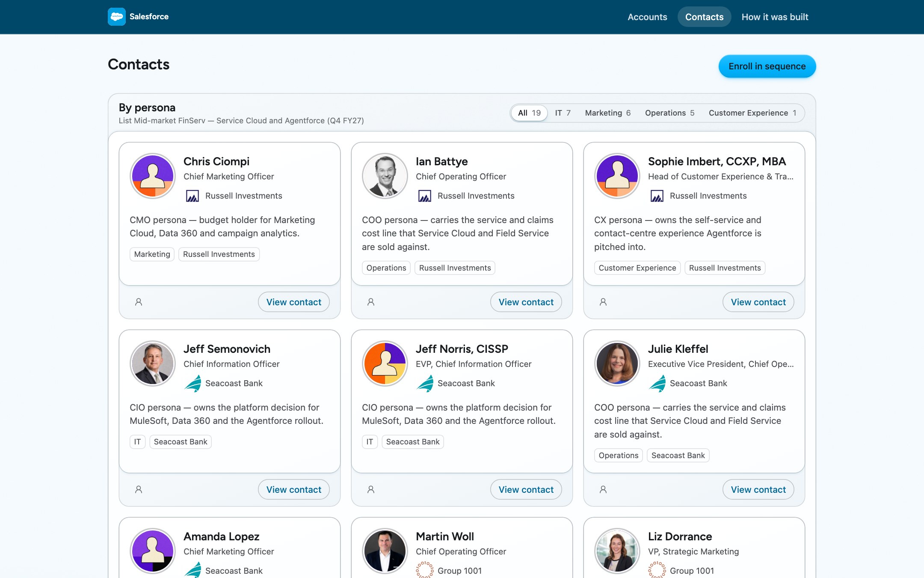Click the Liz Dorrance contact name
Viewport: 924px width, 578px height.
(680, 536)
